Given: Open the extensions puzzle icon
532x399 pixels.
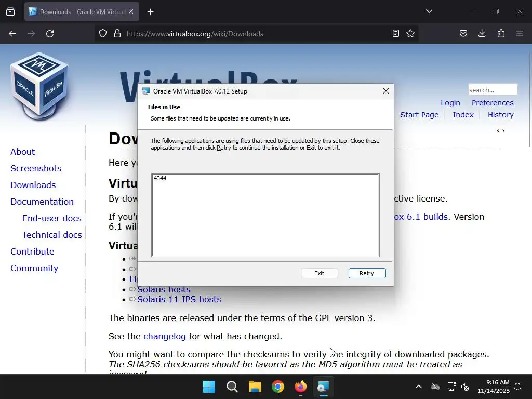Looking at the screenshot, I should pyautogui.click(x=501, y=34).
